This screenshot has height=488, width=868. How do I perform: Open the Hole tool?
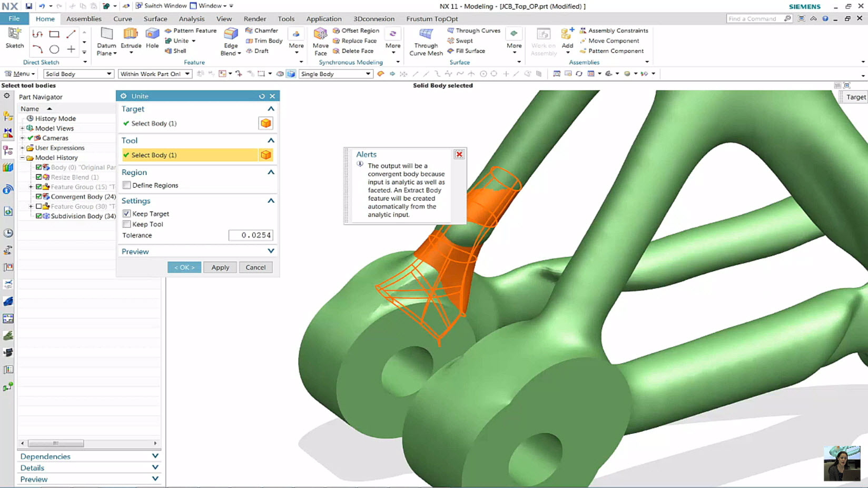(x=152, y=37)
